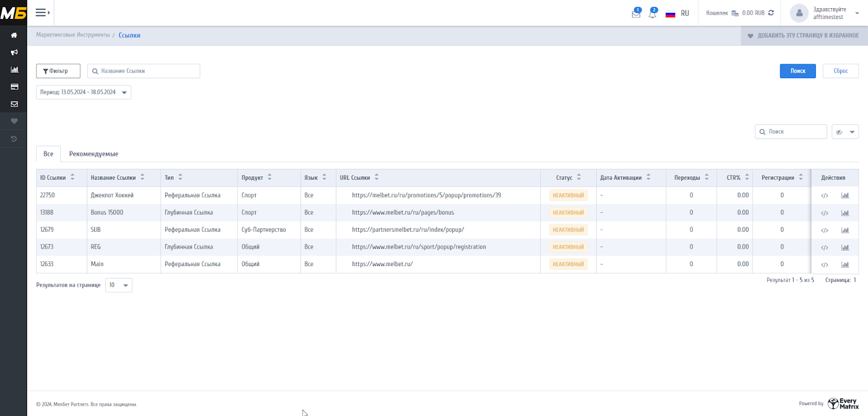868x416 pixels.
Task: Click the MB logo
Action: click(x=14, y=13)
